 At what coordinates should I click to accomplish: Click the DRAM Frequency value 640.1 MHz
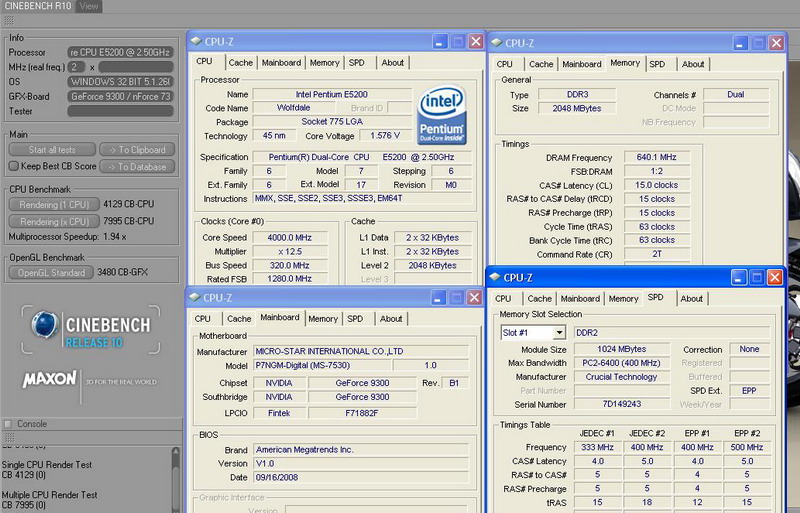(x=656, y=157)
